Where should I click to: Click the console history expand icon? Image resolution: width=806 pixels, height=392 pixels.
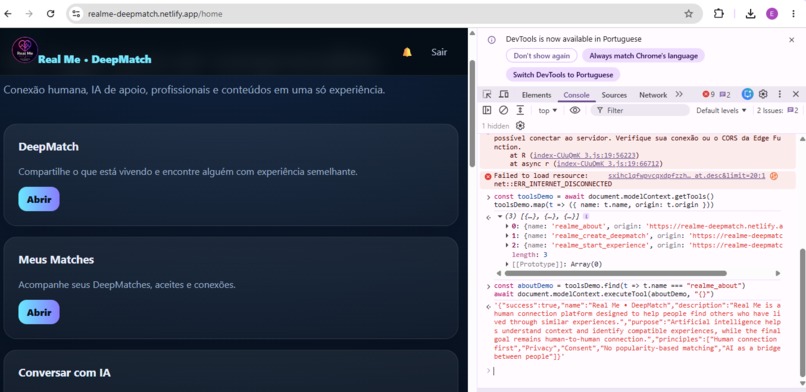[520, 110]
